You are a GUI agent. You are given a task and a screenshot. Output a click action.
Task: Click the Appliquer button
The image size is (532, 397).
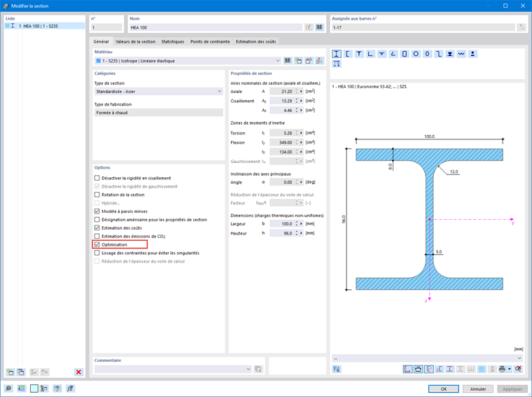coord(512,389)
